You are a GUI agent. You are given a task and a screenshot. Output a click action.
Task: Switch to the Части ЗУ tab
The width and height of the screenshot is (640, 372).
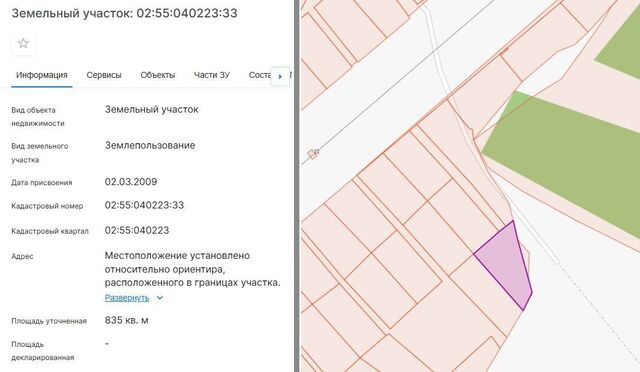[x=211, y=75]
